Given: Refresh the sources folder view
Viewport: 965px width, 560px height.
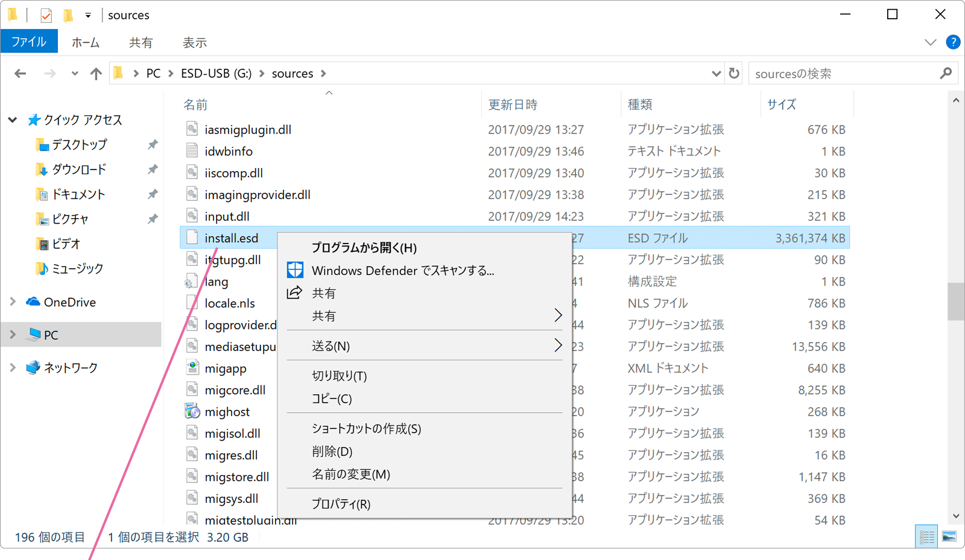Looking at the screenshot, I should (x=734, y=74).
